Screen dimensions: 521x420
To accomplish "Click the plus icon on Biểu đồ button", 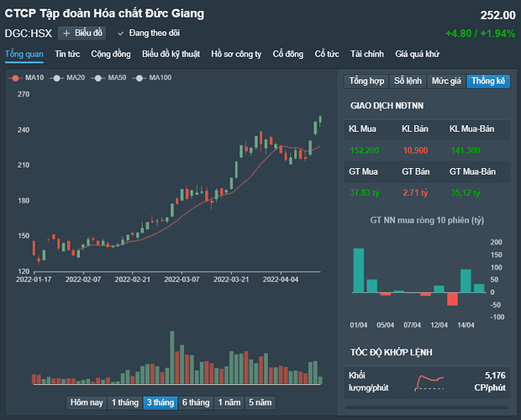I will click(x=66, y=34).
